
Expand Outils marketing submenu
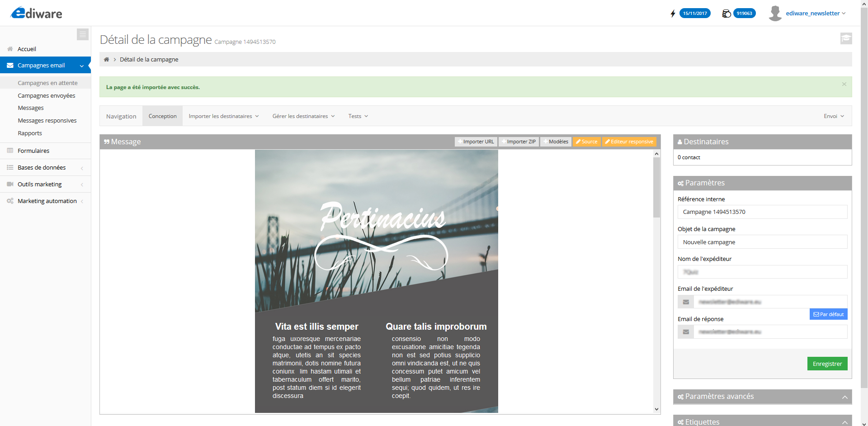tap(82, 185)
